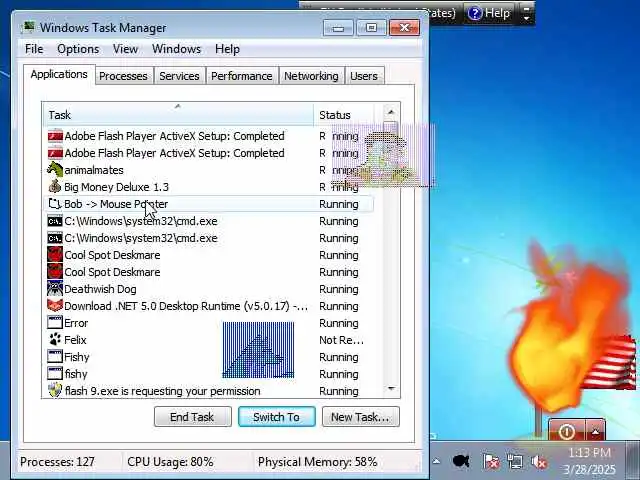Click the flash 9.exe shield icon
640x480 pixels.
click(x=55, y=391)
